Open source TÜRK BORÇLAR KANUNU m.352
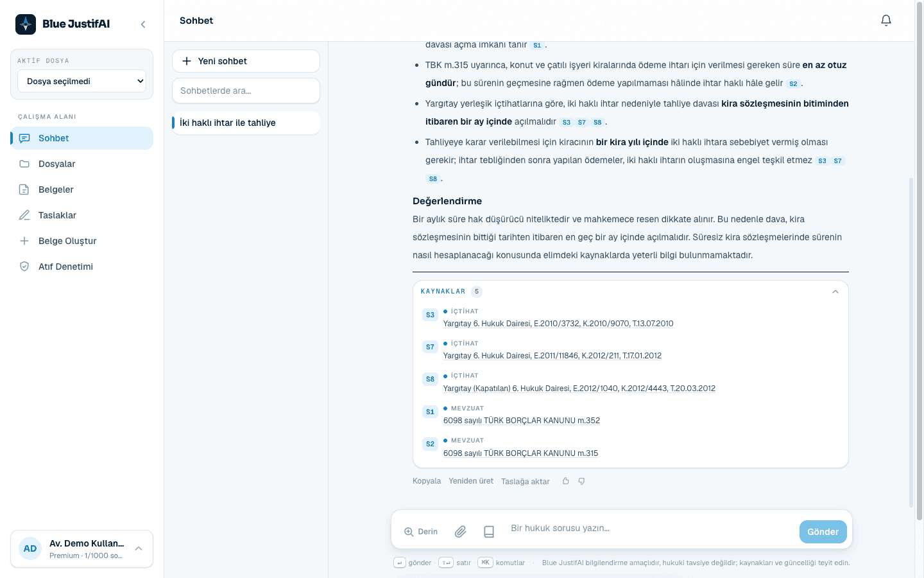Screen dimensions: 924x578 coord(522,421)
